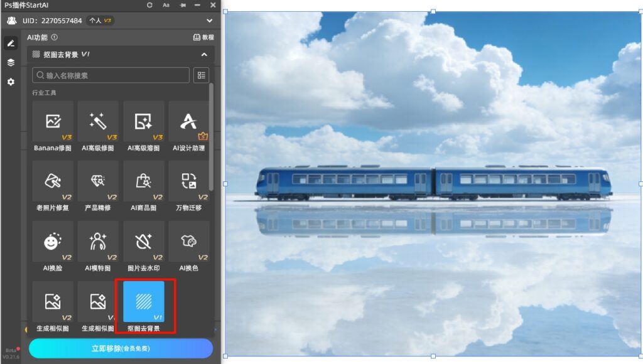Select the Banana修图 tool

pyautogui.click(x=53, y=122)
